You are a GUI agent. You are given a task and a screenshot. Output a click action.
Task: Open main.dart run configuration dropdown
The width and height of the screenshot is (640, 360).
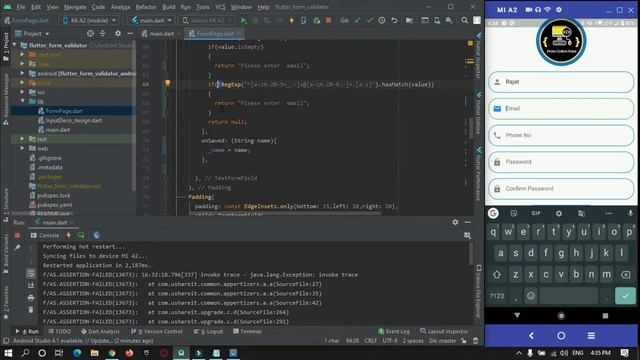[x=152, y=20]
